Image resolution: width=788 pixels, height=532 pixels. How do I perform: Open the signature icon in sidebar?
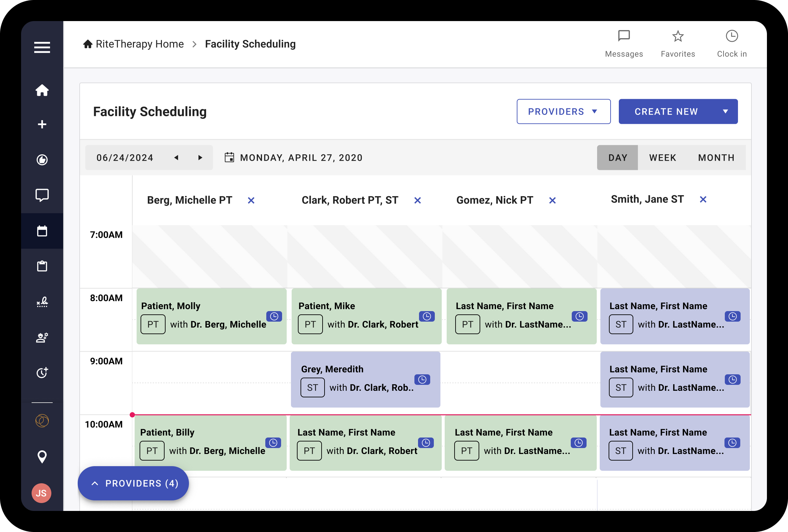[x=42, y=302]
